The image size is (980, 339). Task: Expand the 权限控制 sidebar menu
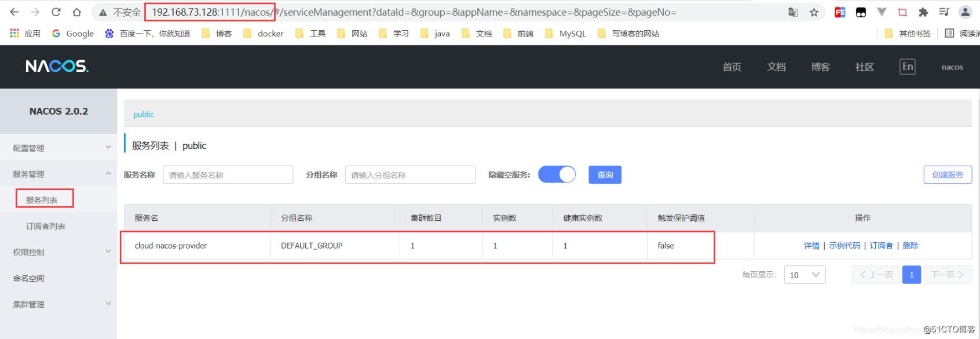tap(58, 252)
